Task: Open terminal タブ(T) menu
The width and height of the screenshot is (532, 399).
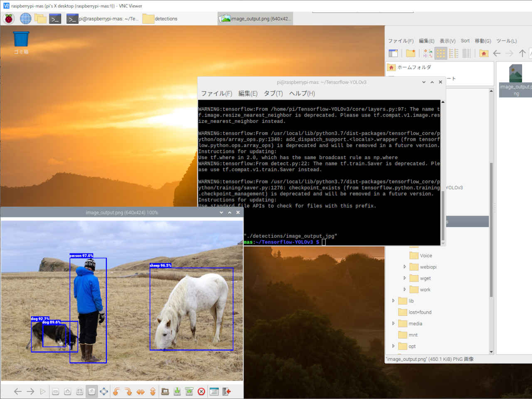Action: coord(273,94)
